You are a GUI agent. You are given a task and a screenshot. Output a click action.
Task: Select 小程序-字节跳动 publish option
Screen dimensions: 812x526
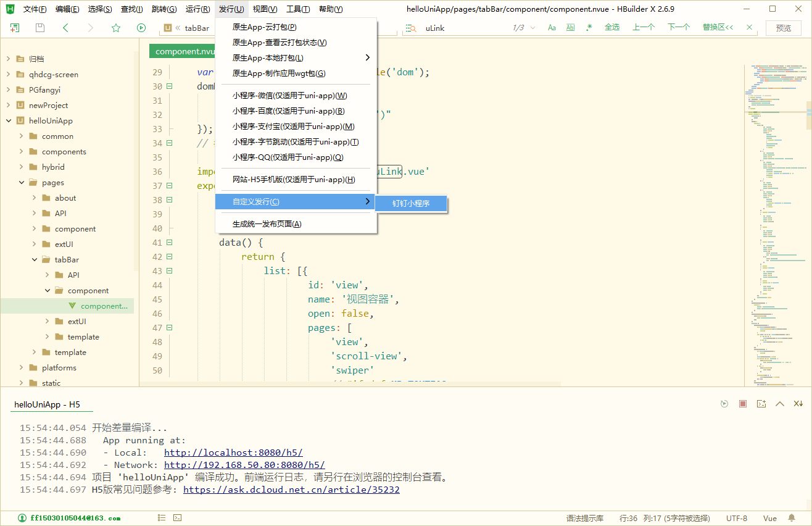click(x=296, y=142)
